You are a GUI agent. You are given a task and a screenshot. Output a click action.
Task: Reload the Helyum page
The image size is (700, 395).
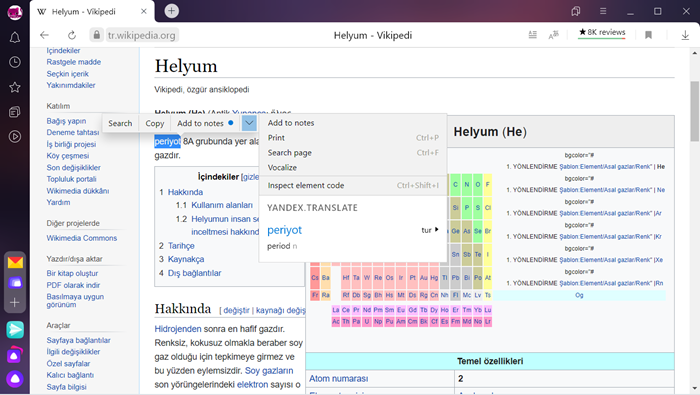click(71, 35)
